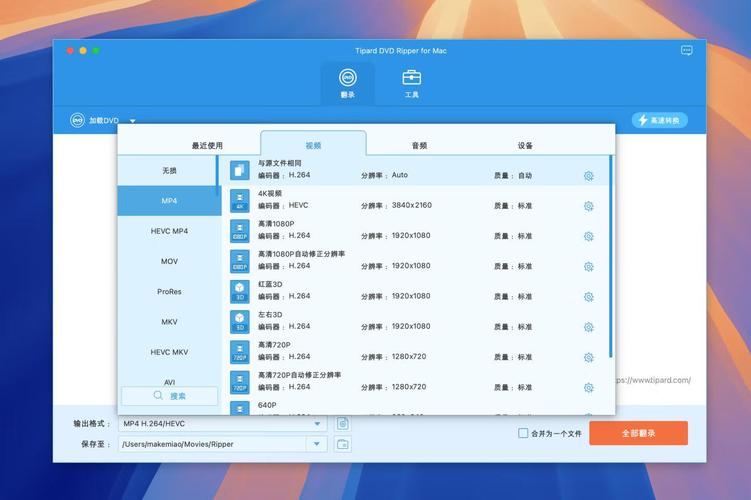Open the 保存至 path dropdown arrow
Viewport: 751px width, 500px height.
(x=317, y=444)
